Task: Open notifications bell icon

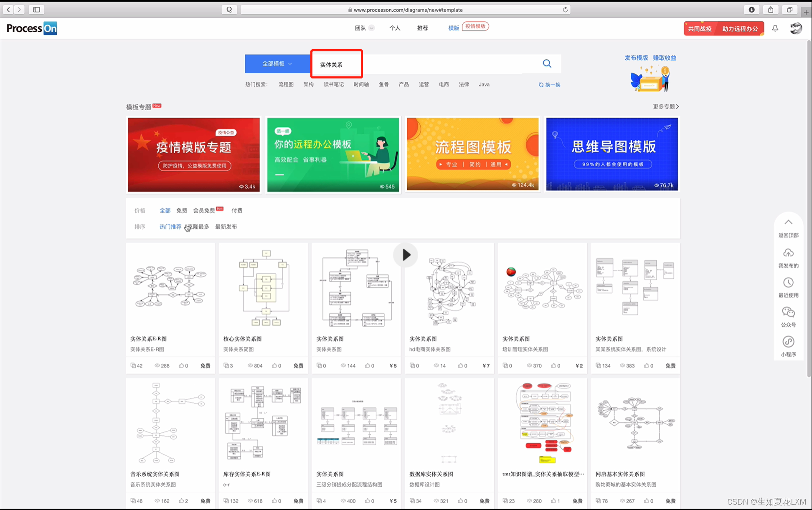Action: click(x=775, y=28)
